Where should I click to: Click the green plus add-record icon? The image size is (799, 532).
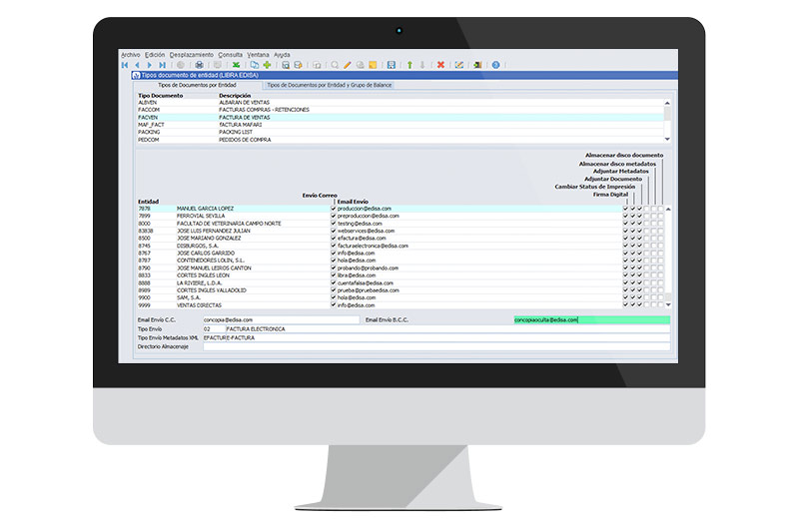click(267, 65)
